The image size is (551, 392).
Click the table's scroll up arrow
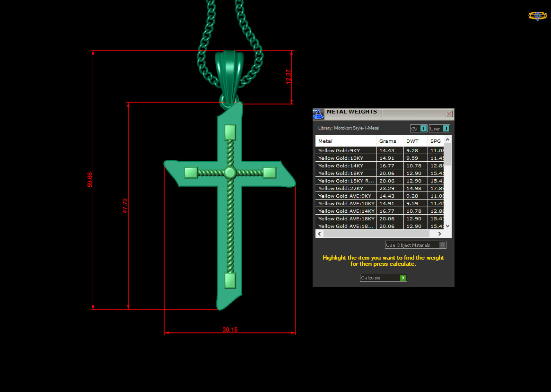point(448,139)
